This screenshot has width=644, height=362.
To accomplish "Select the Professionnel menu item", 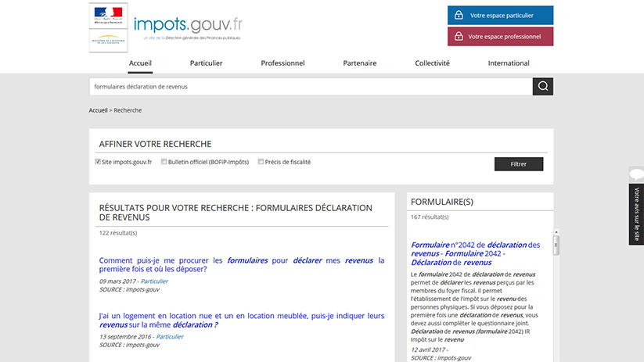I will [x=282, y=63].
